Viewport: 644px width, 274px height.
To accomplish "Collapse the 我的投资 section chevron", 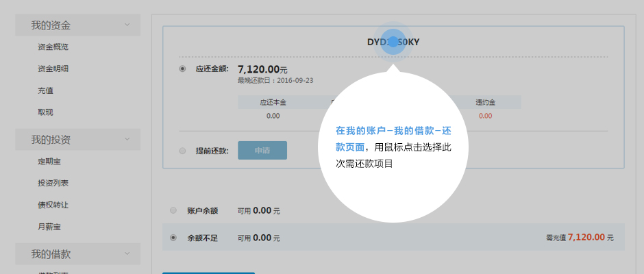I will [x=127, y=140].
